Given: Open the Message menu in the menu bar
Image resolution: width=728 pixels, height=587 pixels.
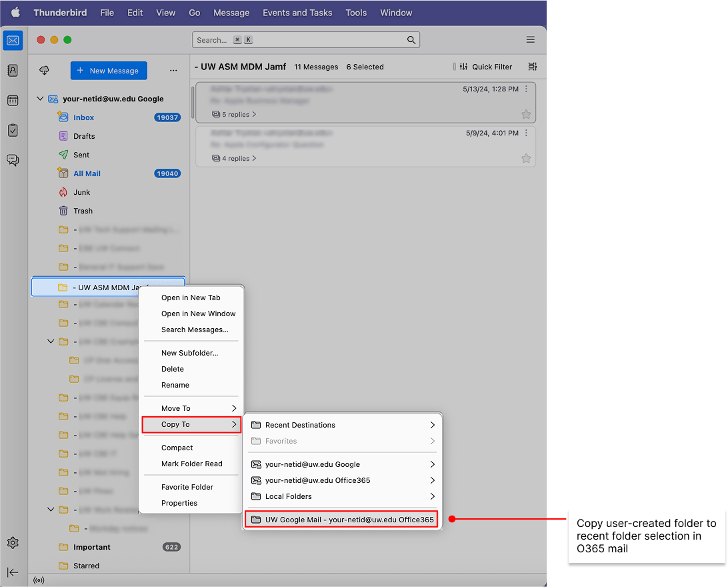Looking at the screenshot, I should 231,12.
